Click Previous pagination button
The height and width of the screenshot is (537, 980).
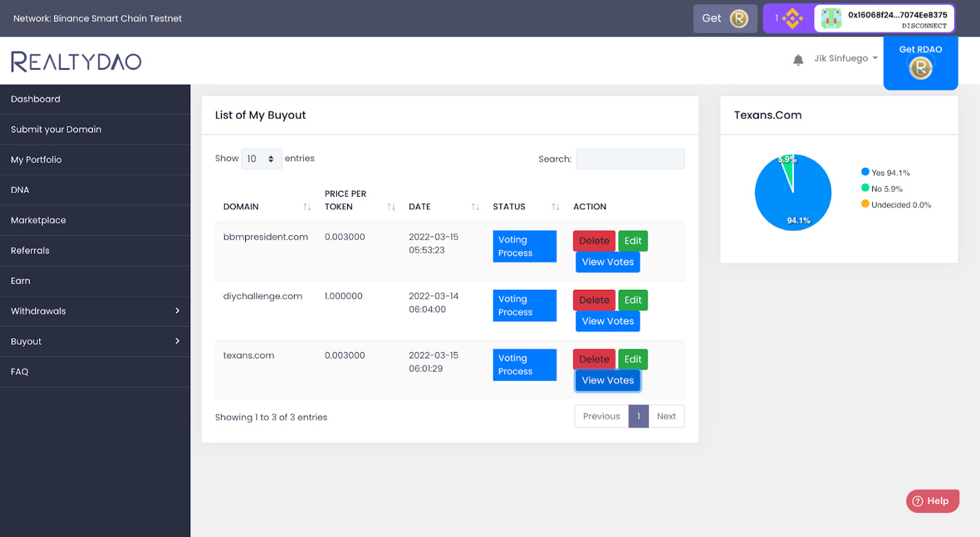(x=602, y=416)
